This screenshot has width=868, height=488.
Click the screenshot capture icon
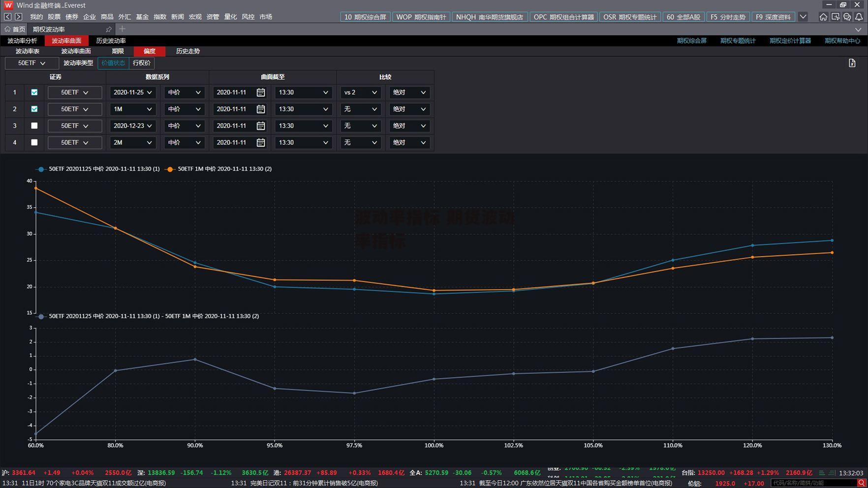[836, 17]
